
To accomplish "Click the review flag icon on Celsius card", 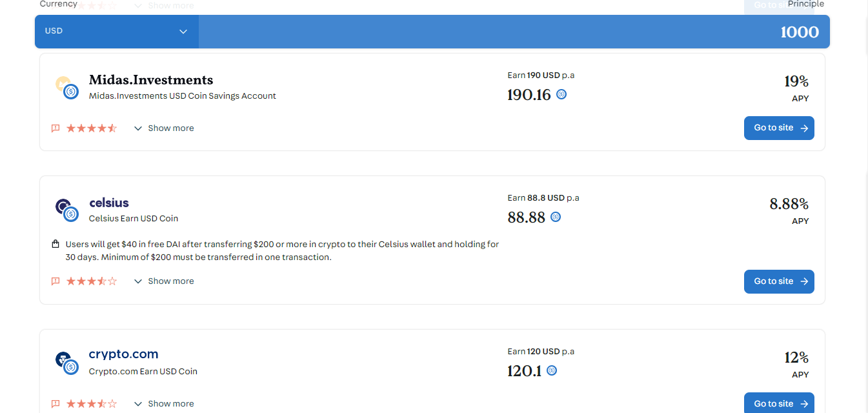I will pyautogui.click(x=56, y=281).
